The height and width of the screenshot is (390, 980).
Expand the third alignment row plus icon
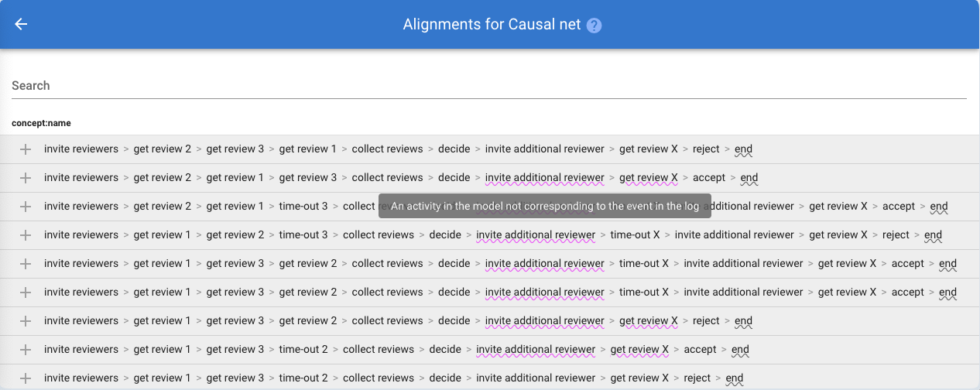click(25, 207)
